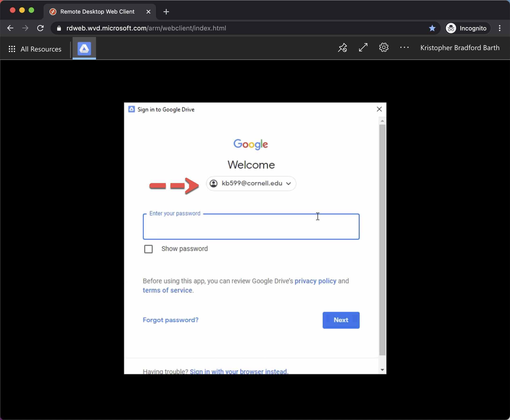Reload the browser page
This screenshot has width=510, height=420.
point(41,28)
